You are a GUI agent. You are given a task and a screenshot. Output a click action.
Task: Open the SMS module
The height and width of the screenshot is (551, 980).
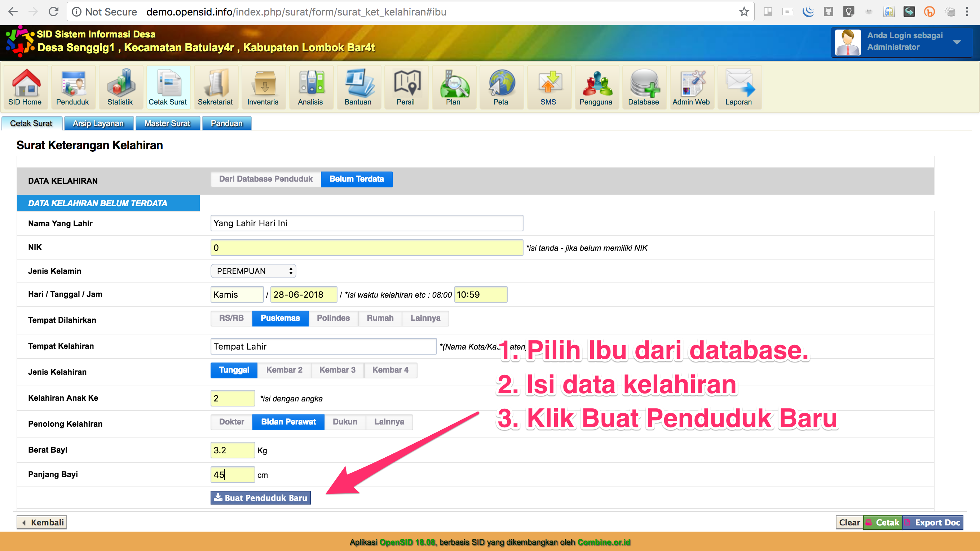click(x=549, y=87)
